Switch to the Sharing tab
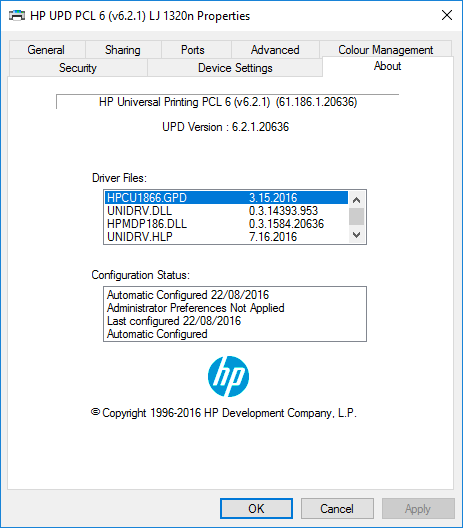 tap(123, 50)
